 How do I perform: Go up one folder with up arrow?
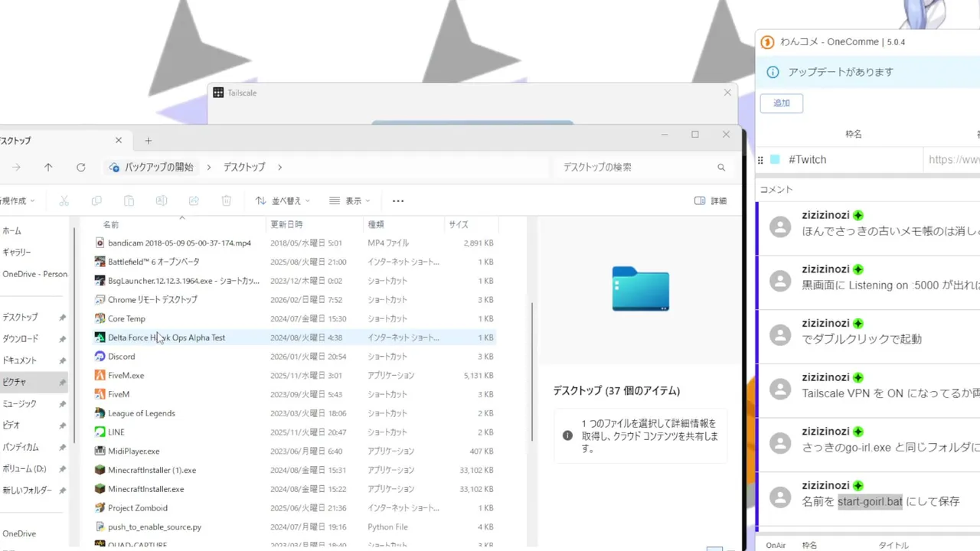click(x=48, y=167)
